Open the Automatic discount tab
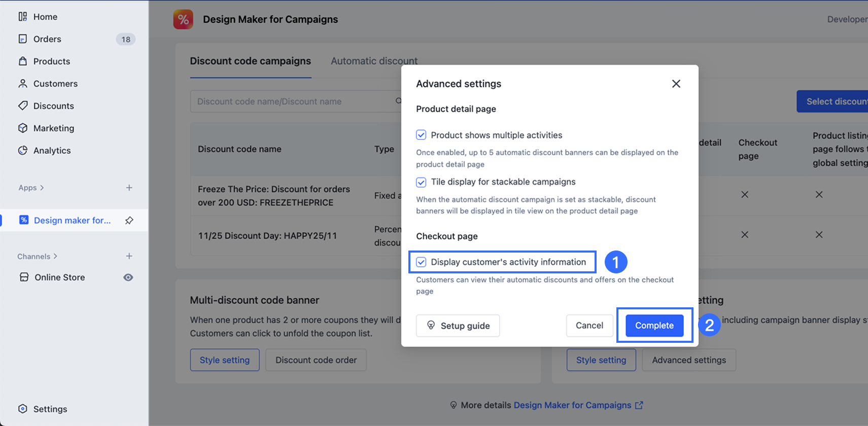 click(374, 61)
